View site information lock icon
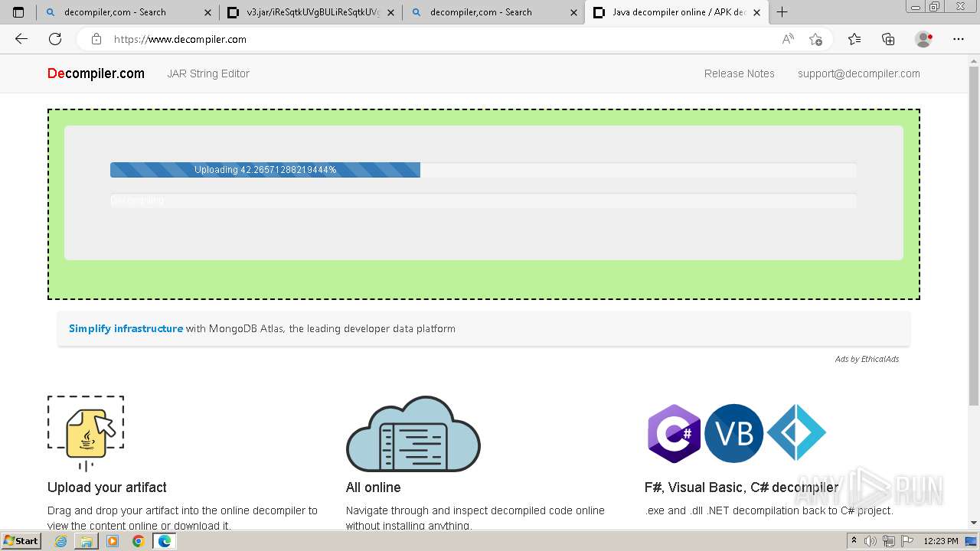980x551 pixels. coord(96,39)
